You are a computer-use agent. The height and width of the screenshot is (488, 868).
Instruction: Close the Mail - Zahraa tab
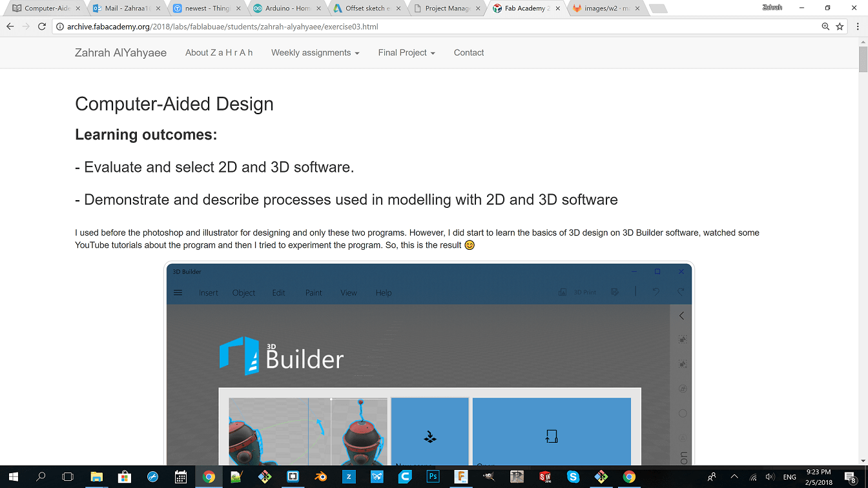click(158, 8)
